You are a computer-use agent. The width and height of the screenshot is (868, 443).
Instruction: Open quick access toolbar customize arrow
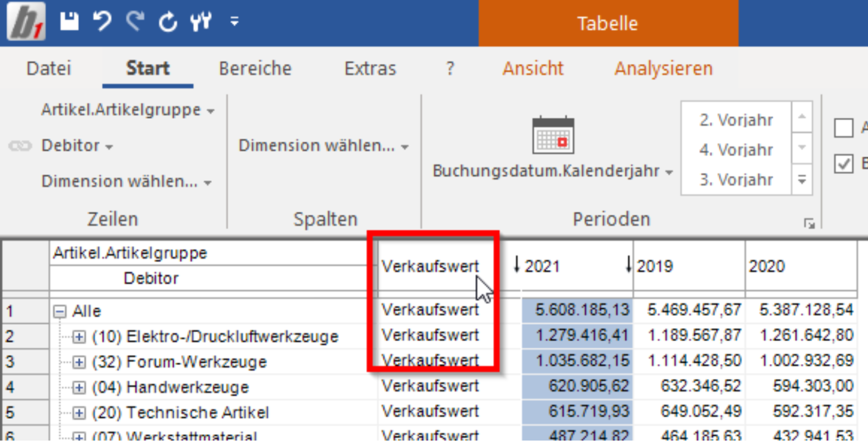tap(235, 21)
